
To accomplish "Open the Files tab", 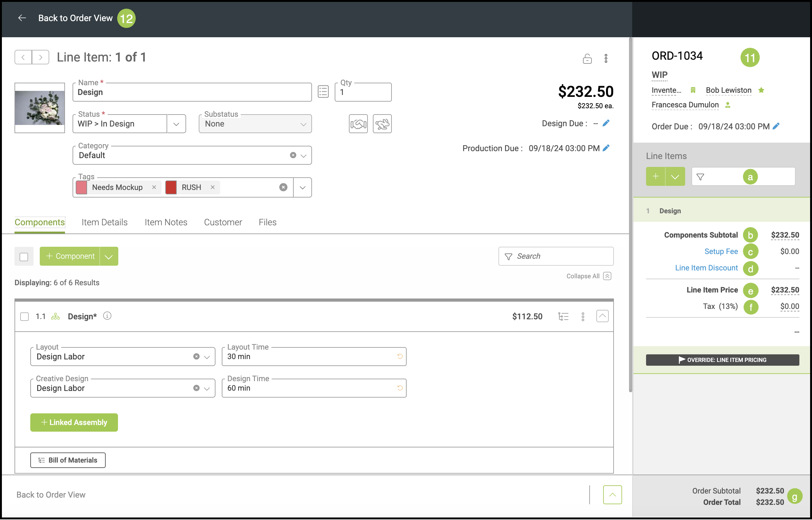I will tap(267, 222).
